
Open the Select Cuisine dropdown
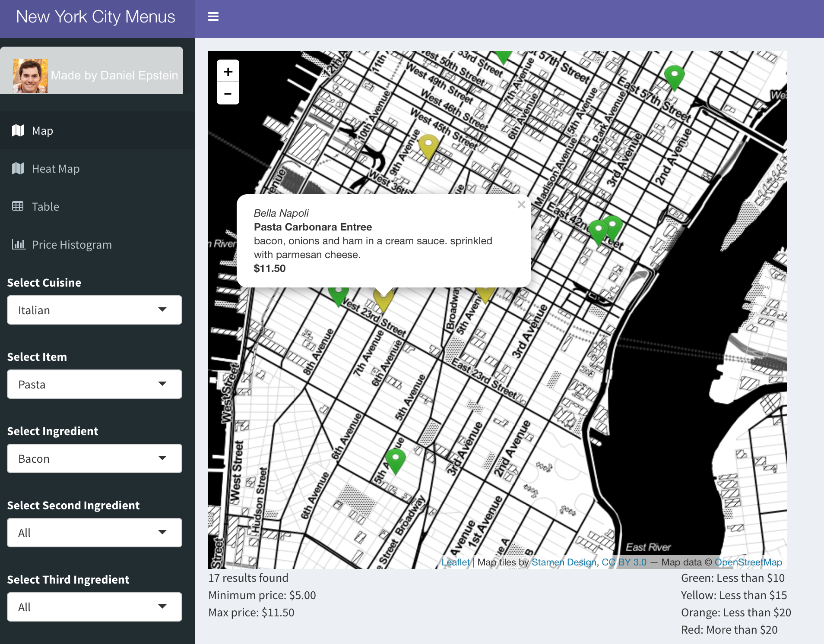click(x=95, y=310)
